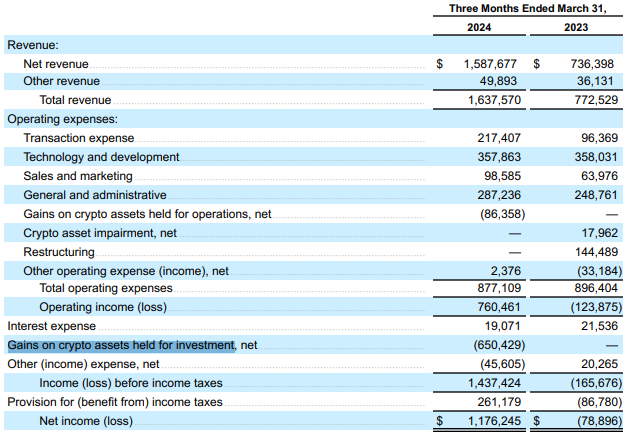Select the Transaction expense row label
Image resolution: width=628 pixels, height=435 pixels.
[78, 138]
